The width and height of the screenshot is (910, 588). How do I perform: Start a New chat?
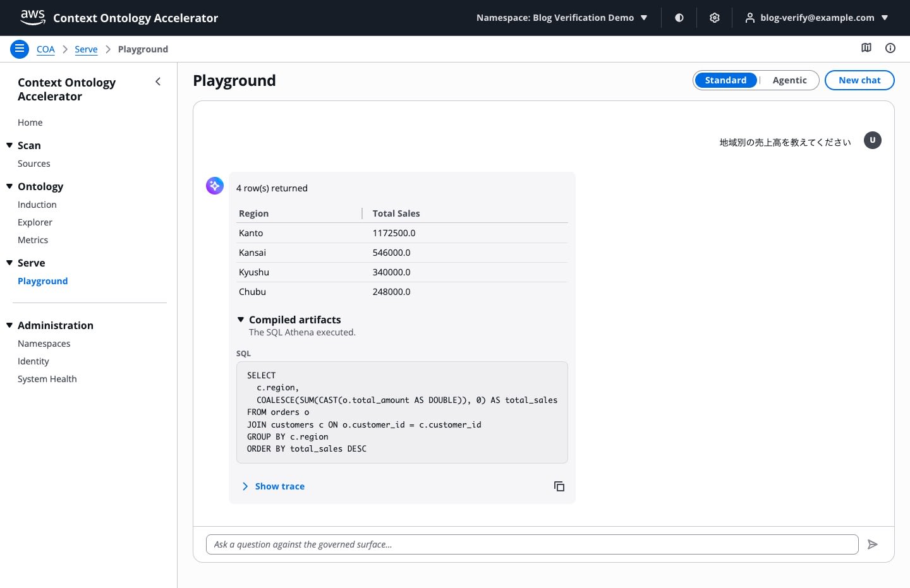[x=859, y=80]
